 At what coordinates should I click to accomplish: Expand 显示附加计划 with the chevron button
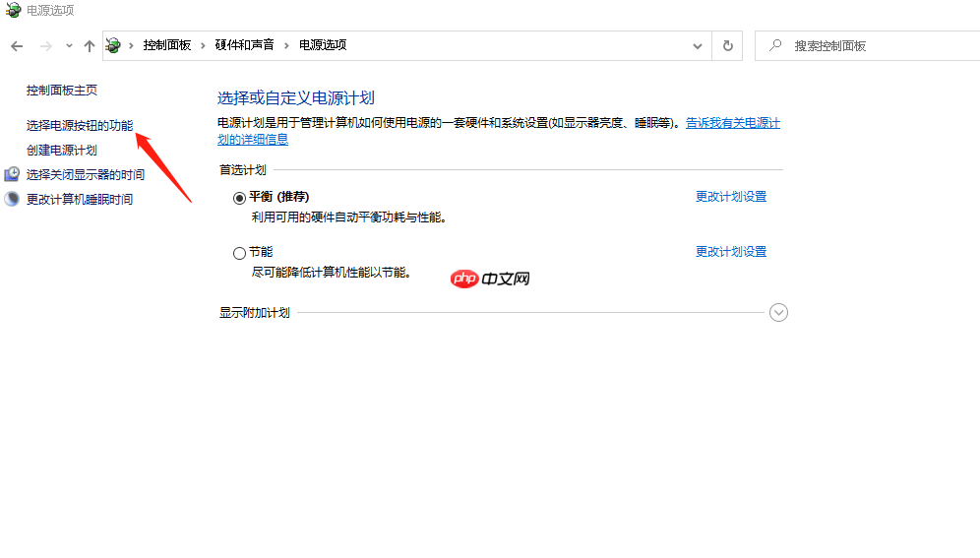click(778, 312)
